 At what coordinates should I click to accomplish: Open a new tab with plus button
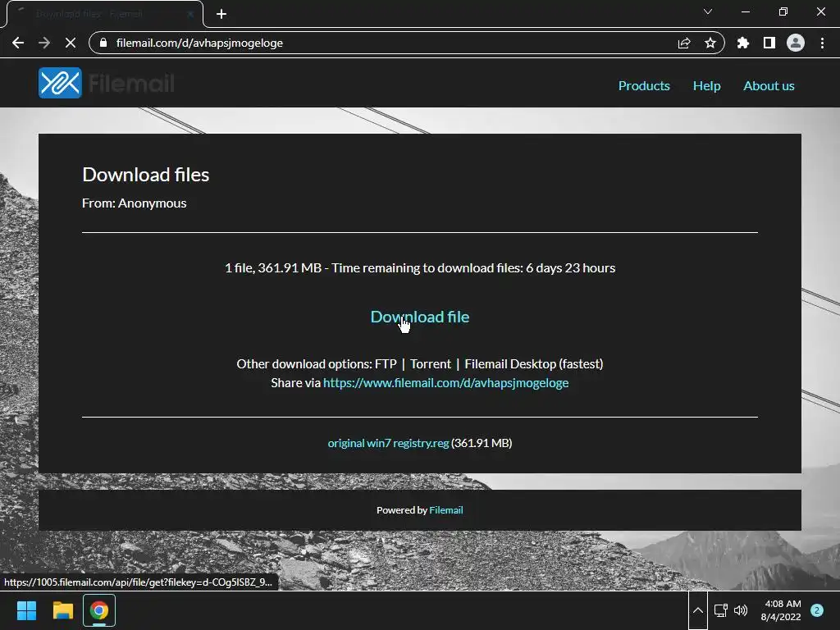pyautogui.click(x=221, y=14)
